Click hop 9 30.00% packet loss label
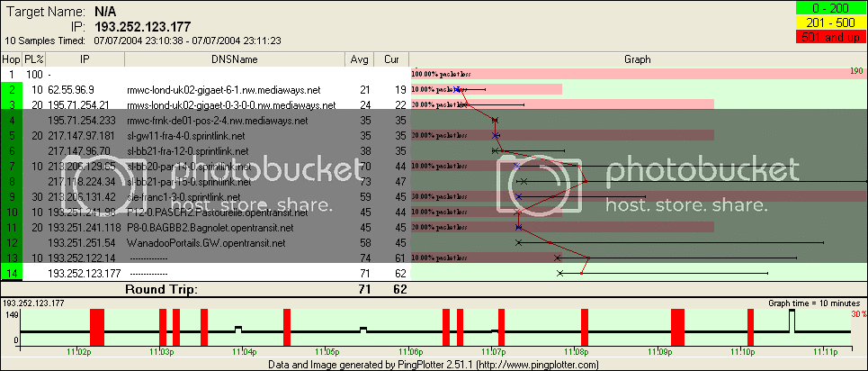The image size is (868, 371). coord(440,197)
